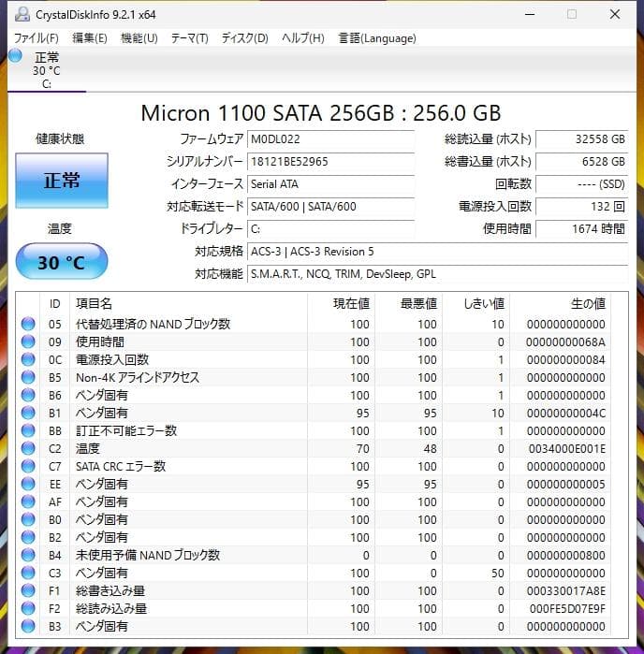Click the しきい値 column header
This screenshot has width=644, height=654.
pyautogui.click(x=484, y=304)
